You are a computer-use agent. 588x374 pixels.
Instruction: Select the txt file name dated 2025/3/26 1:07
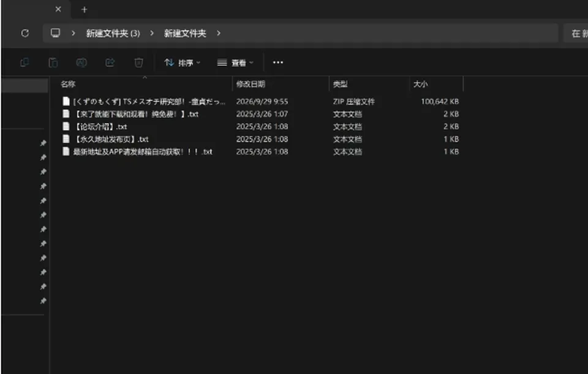pyautogui.click(x=136, y=114)
